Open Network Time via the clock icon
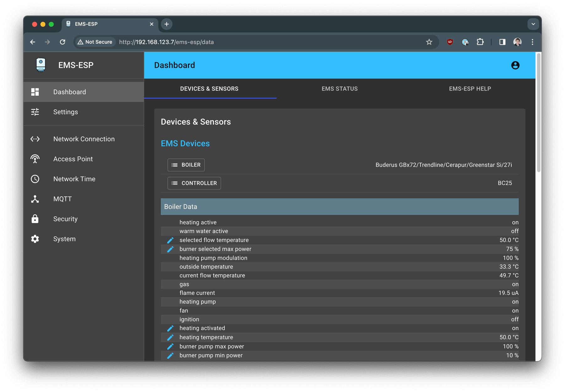Image resolution: width=565 pixels, height=392 pixels. [x=35, y=179]
